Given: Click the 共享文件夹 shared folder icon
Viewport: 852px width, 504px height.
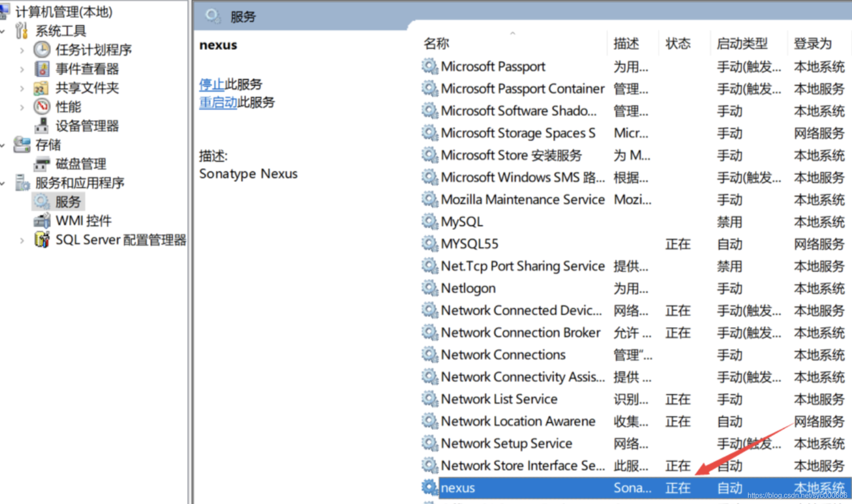Looking at the screenshot, I should [41, 88].
